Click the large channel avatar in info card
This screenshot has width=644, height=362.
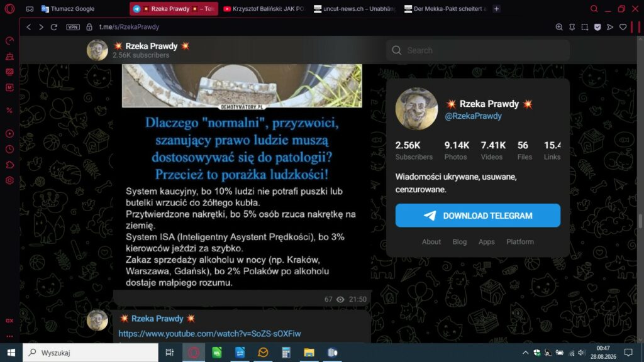[416, 109]
